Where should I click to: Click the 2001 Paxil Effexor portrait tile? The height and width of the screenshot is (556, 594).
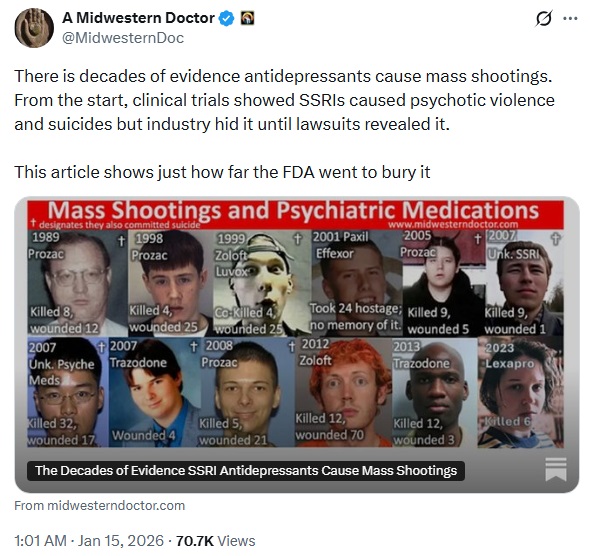(357, 283)
